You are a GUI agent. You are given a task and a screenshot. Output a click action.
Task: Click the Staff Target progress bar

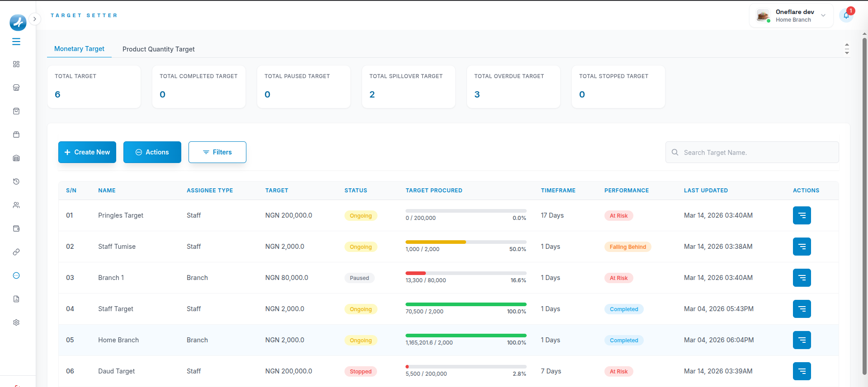click(466, 304)
